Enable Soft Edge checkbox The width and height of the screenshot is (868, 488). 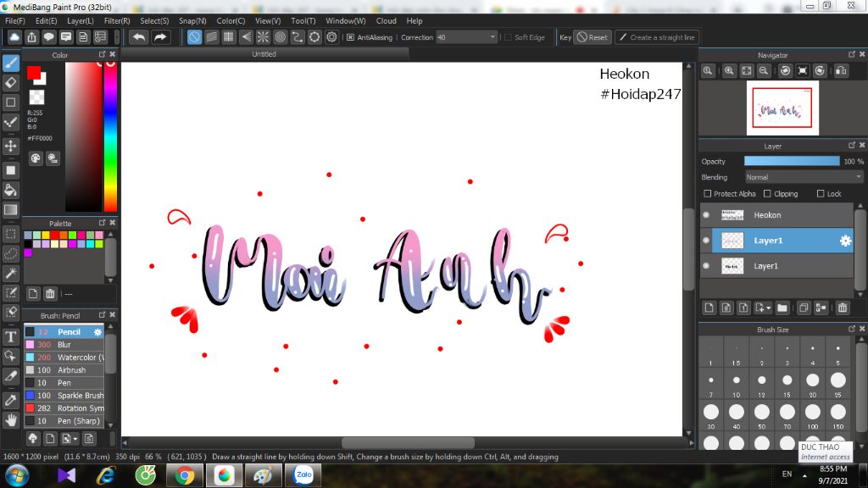(x=509, y=37)
